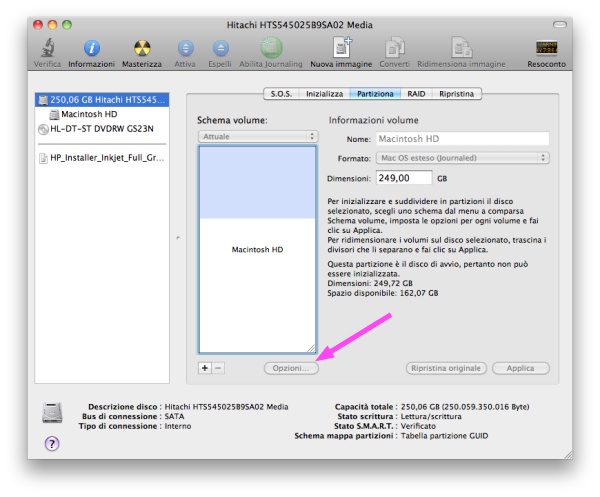Click the Masterizza burn icon
The image size is (600, 497).
(142, 48)
